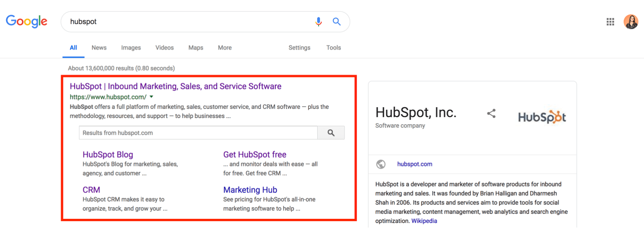Open the Google apps grid
This screenshot has height=231, width=644.
610,22
